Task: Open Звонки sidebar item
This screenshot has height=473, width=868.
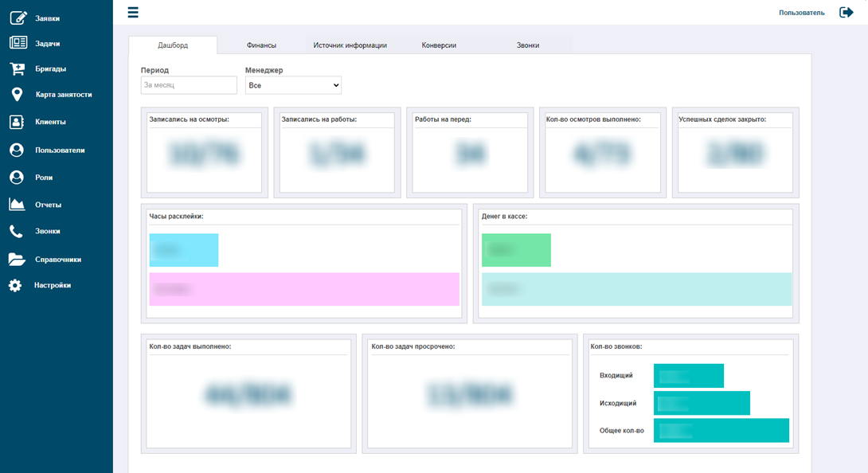Action: [48, 231]
